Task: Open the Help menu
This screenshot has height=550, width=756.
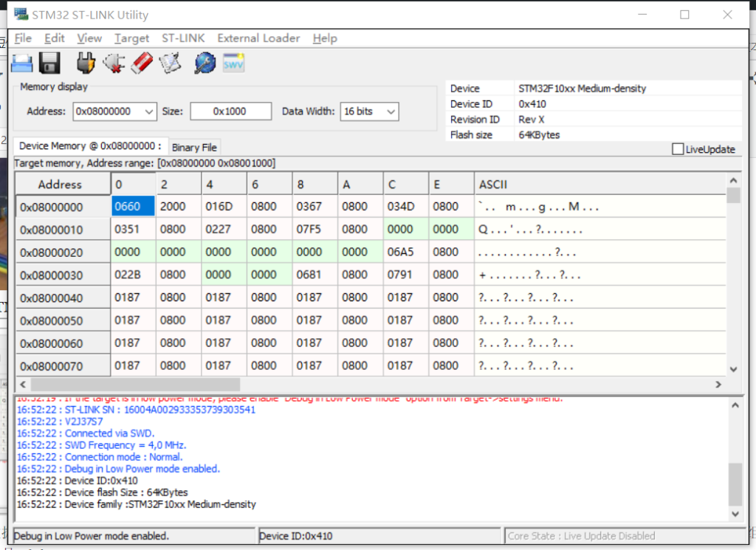Action: (x=325, y=38)
